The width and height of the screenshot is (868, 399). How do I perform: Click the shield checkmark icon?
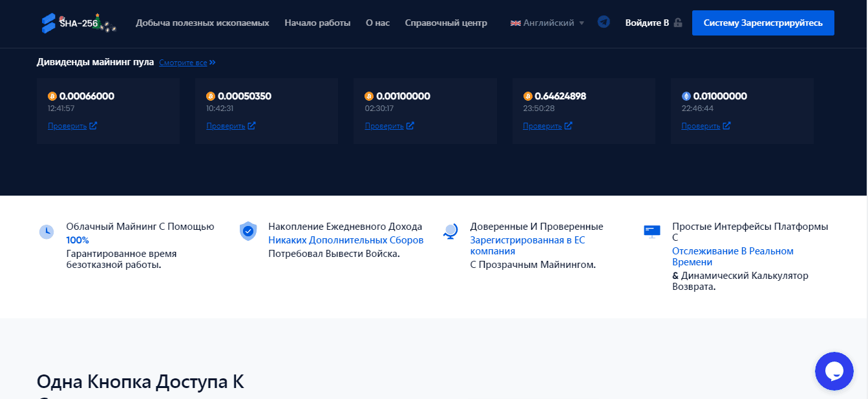click(x=248, y=231)
